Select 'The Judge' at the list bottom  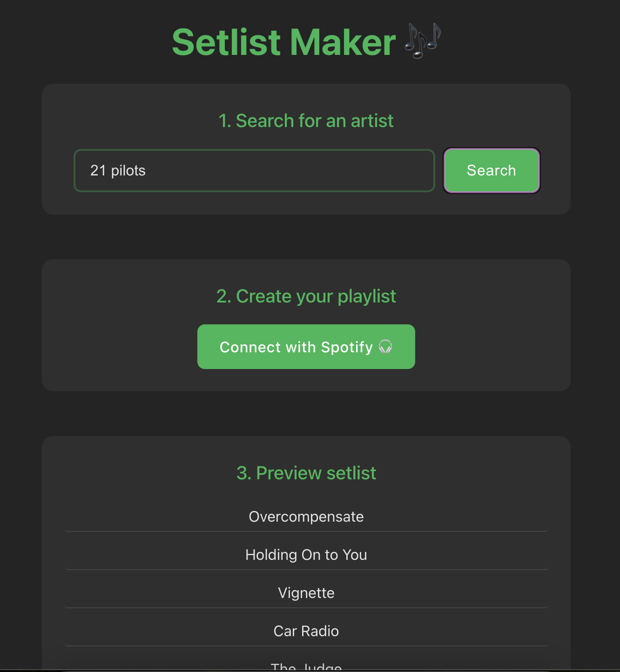tap(306, 666)
